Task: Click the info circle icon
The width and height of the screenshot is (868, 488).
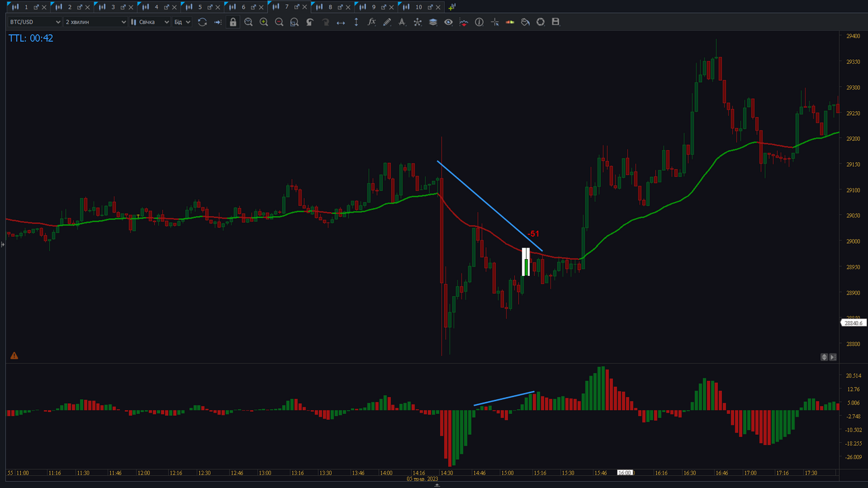Action: tap(479, 22)
